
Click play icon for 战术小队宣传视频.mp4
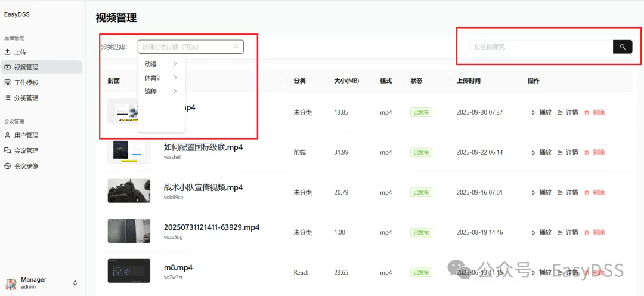tap(534, 192)
